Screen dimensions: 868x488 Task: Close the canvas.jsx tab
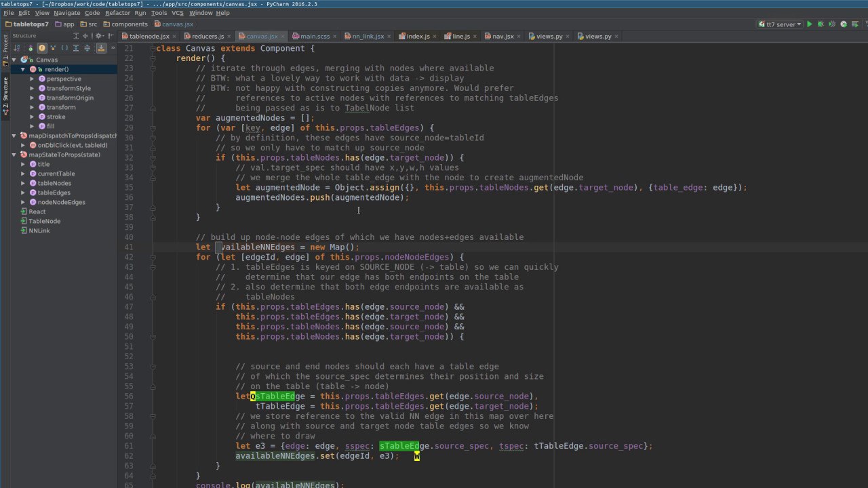283,36
